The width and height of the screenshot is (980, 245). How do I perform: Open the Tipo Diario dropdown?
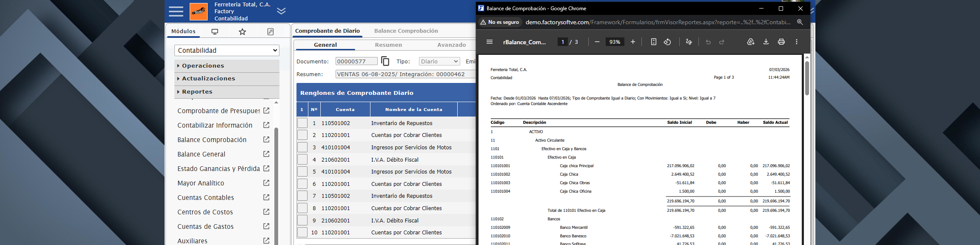point(439,61)
